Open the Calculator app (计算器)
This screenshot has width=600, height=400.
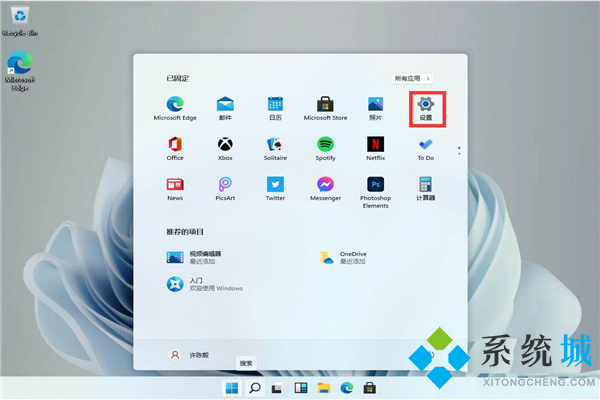[426, 189]
